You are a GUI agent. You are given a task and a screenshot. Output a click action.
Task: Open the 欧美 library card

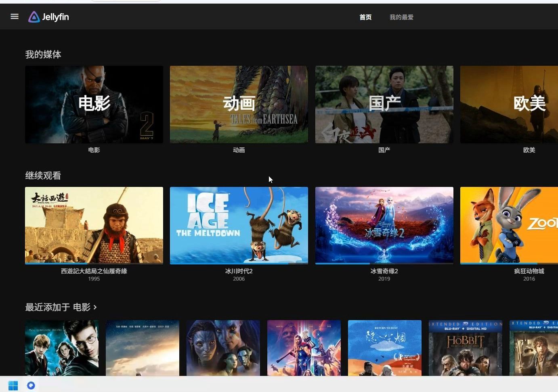click(x=509, y=105)
